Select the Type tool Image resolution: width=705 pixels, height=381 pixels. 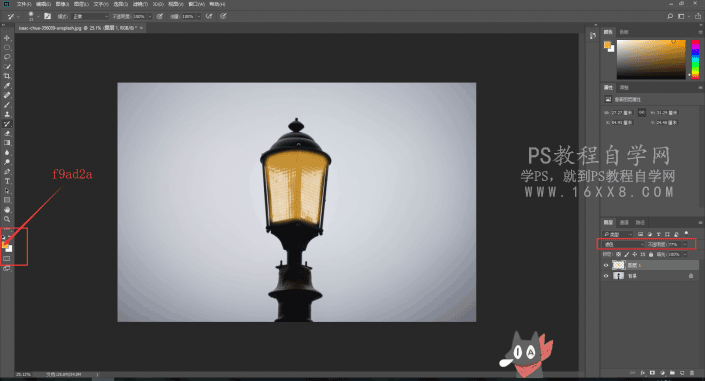pyautogui.click(x=7, y=181)
